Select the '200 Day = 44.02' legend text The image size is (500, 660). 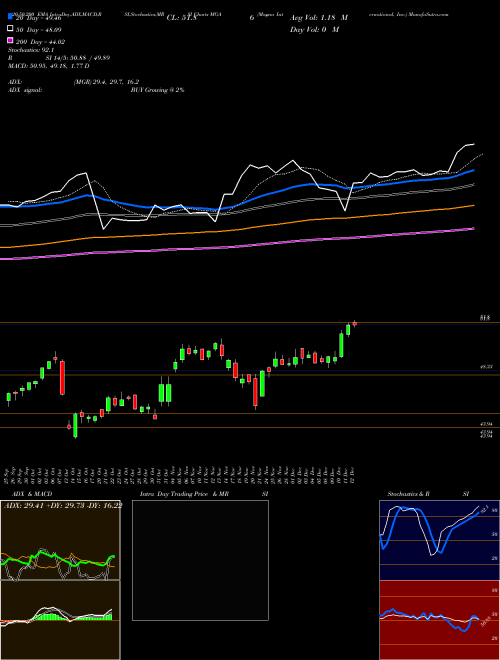(40, 42)
